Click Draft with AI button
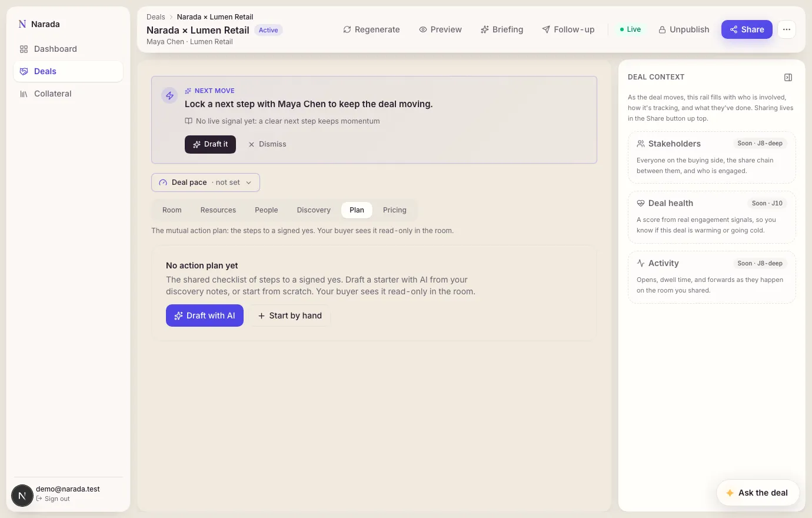The image size is (812, 518). 205,316
